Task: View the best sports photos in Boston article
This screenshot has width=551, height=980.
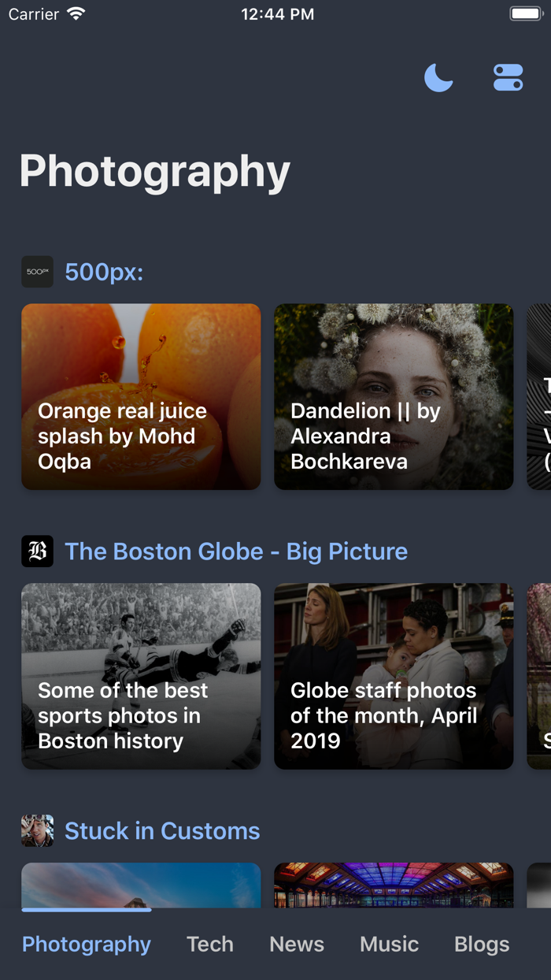Action: pyautogui.click(x=140, y=676)
